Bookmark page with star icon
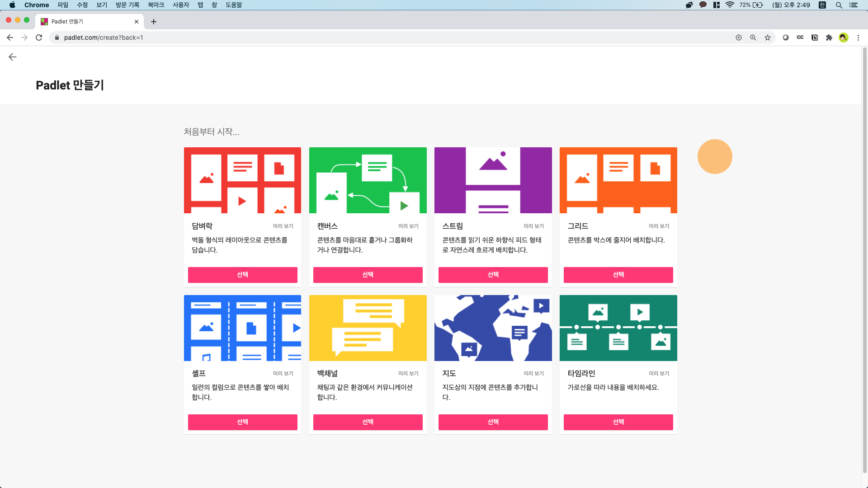Image resolution: width=868 pixels, height=488 pixels. pyautogui.click(x=768, y=38)
